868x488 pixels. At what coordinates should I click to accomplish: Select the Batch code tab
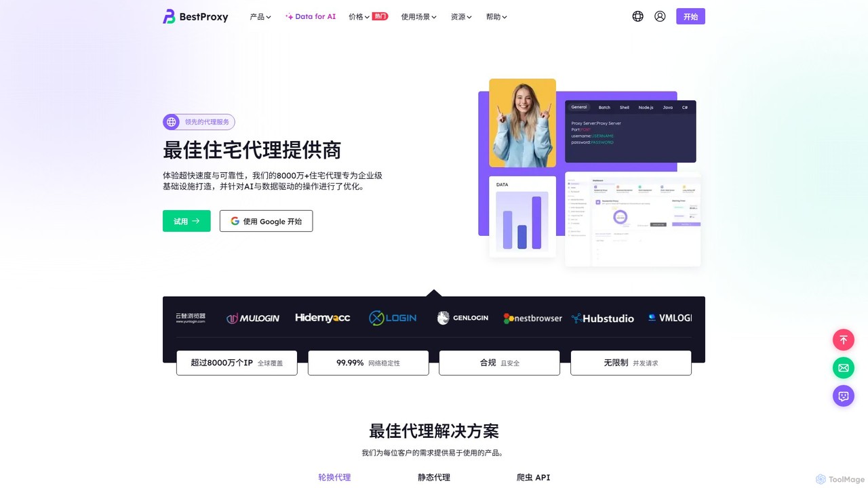[604, 107]
